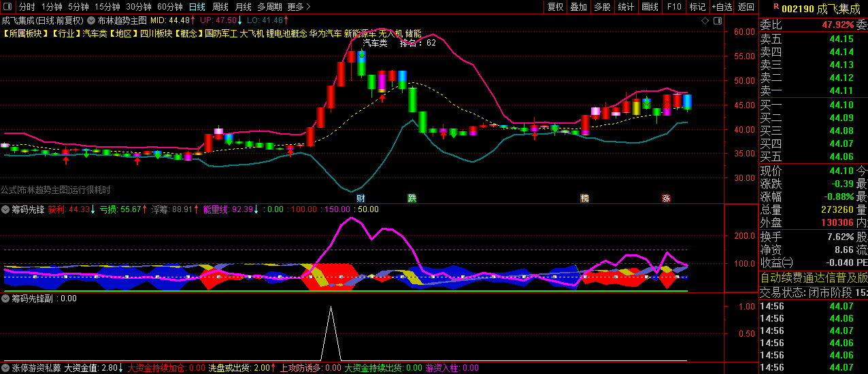Click the 换手 7.62% value
This screenshot has width=868, height=374.
pos(841,237)
